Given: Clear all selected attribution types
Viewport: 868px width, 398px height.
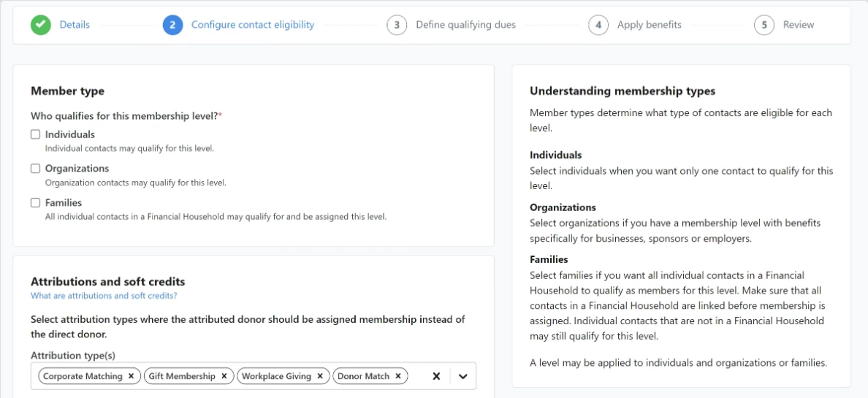Looking at the screenshot, I should (436, 376).
